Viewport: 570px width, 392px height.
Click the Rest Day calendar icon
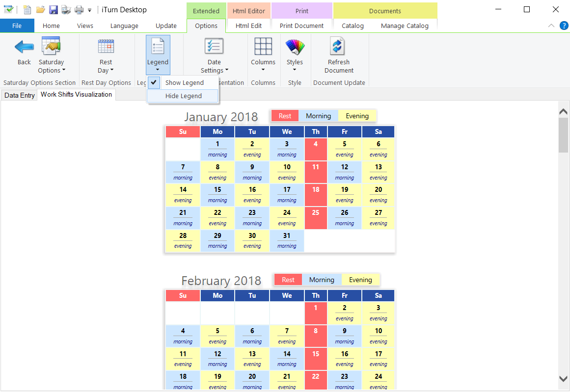pos(106,47)
